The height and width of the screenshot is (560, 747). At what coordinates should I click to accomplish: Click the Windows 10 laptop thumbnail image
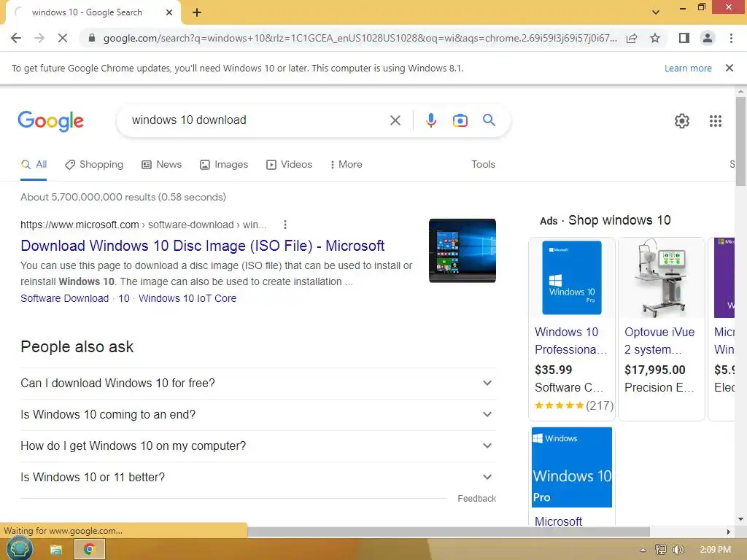coord(462,251)
